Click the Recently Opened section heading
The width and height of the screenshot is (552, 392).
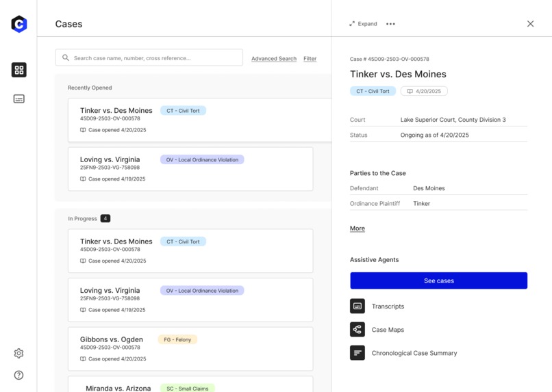pos(90,88)
